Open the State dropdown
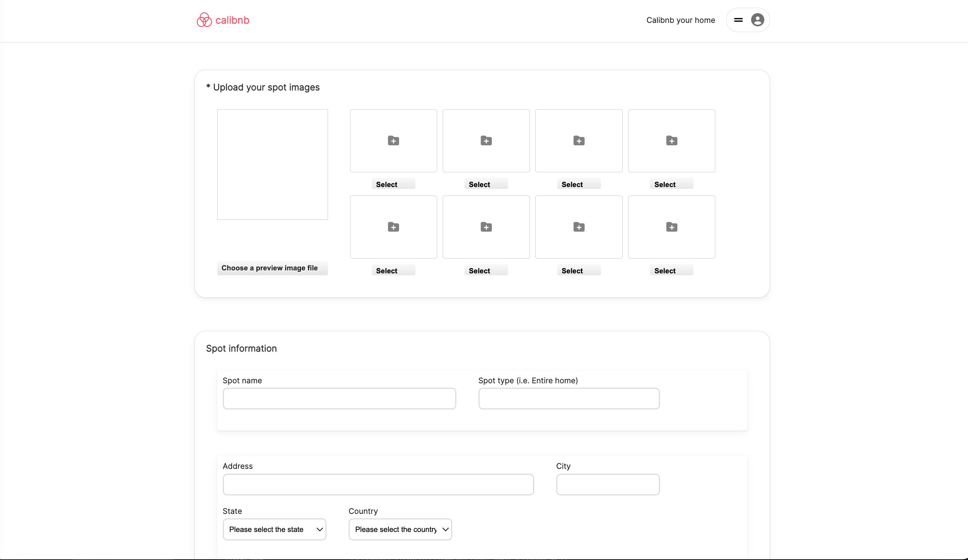 274,529
